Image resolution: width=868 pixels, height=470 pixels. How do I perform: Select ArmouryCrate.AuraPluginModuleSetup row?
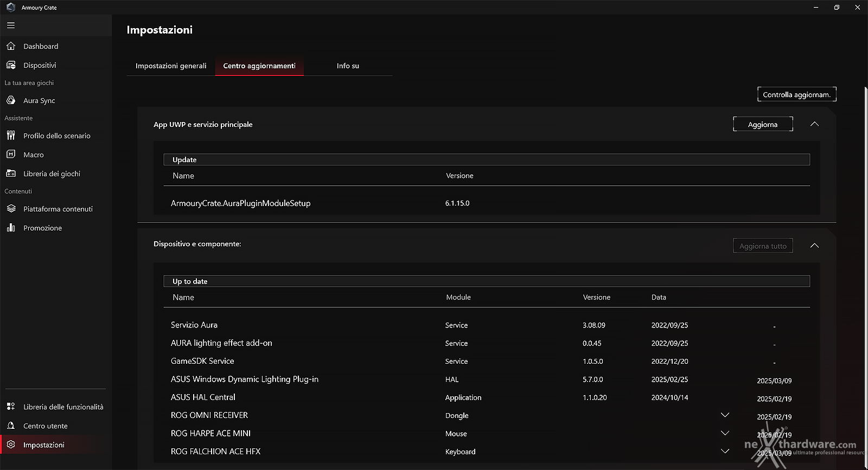coord(487,203)
